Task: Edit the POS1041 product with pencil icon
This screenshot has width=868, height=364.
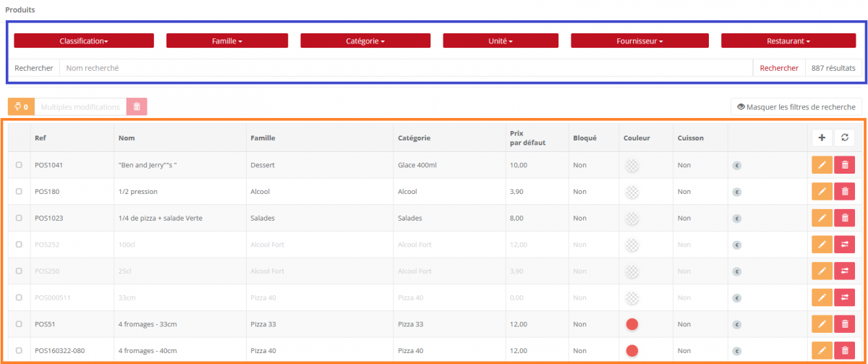Action: [x=822, y=165]
